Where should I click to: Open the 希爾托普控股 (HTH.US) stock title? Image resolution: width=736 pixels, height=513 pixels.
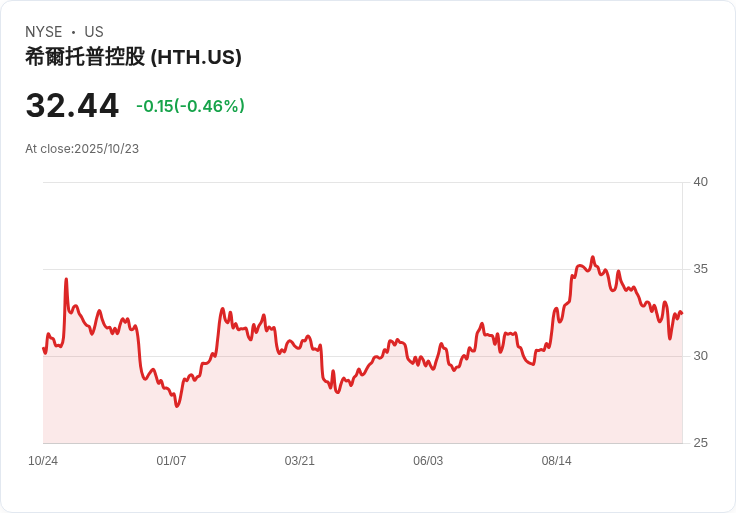pos(133,57)
